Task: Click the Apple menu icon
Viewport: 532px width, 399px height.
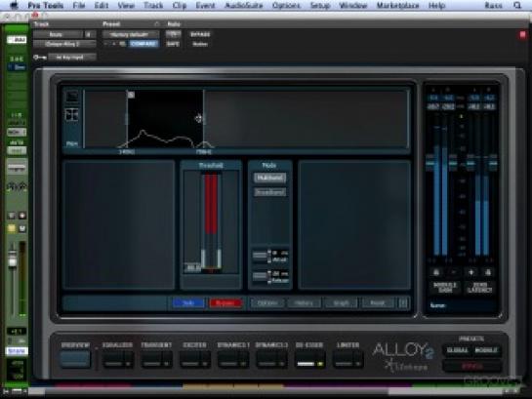Action: click(15, 5)
